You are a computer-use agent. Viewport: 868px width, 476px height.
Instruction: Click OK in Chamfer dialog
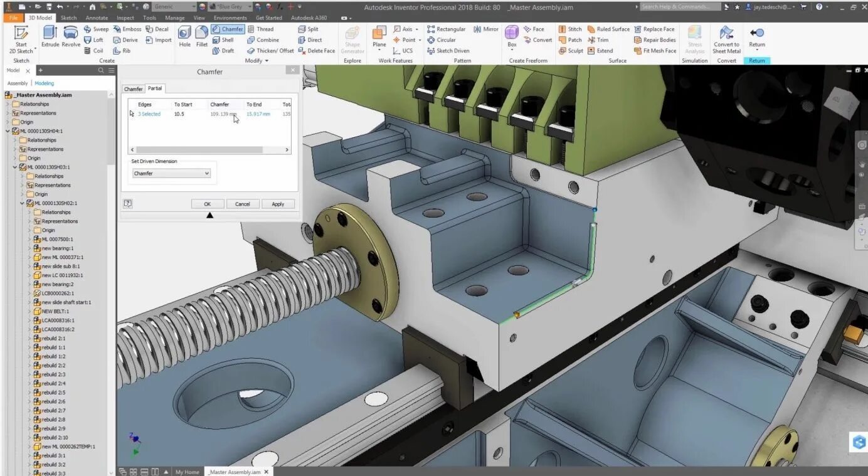click(x=207, y=204)
